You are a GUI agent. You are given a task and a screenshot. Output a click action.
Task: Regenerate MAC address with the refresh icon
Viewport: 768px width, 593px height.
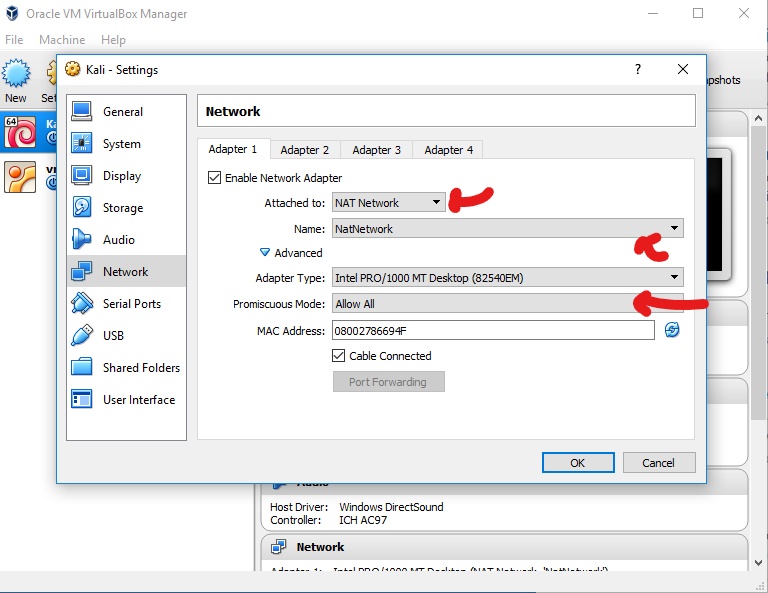point(672,330)
